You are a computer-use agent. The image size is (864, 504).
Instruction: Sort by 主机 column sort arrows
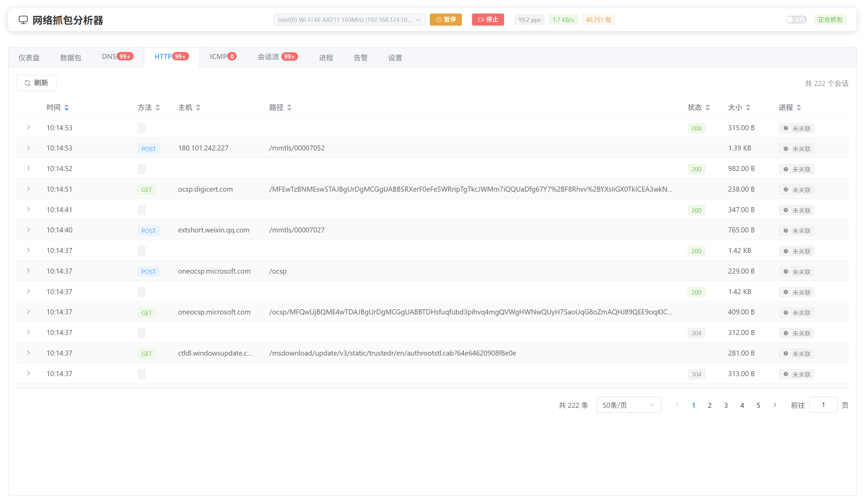(x=198, y=108)
